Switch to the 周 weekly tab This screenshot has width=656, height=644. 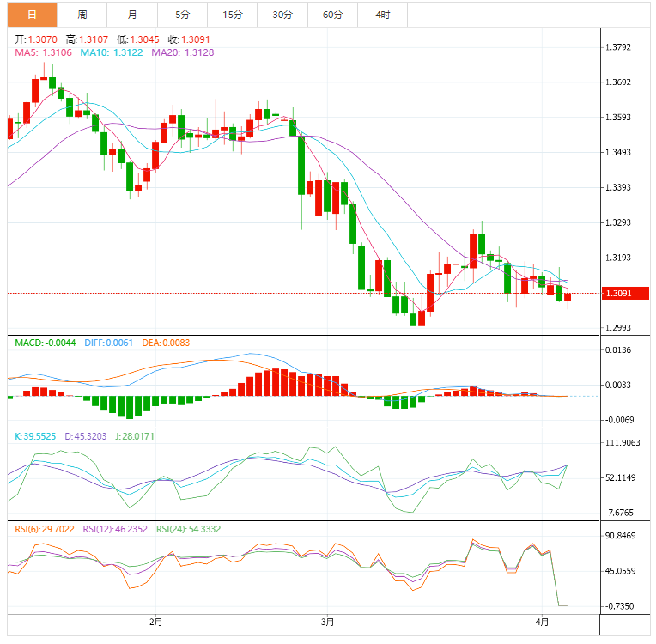pos(82,15)
